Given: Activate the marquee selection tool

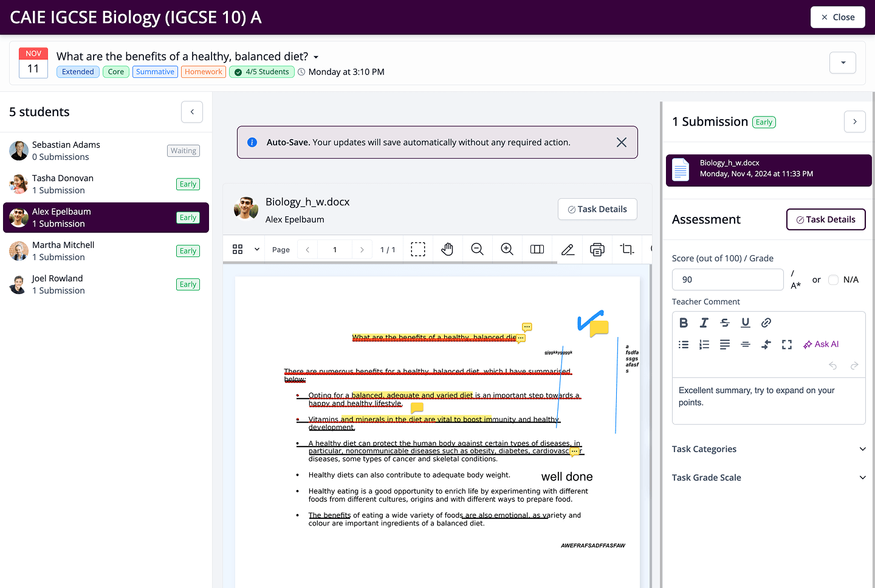Looking at the screenshot, I should (x=418, y=250).
